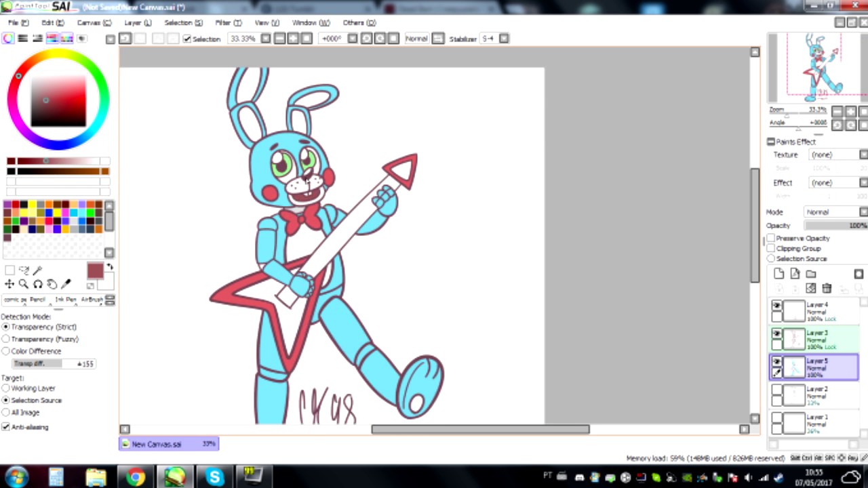Toggle the swatches panel icon
Viewport: 868px width, 488px height.
[66, 39]
